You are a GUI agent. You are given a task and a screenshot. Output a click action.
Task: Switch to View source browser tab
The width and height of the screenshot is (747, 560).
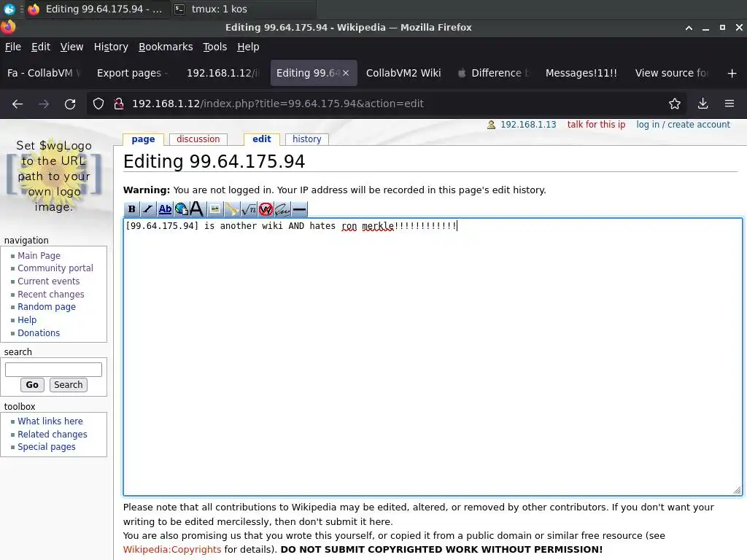point(671,73)
